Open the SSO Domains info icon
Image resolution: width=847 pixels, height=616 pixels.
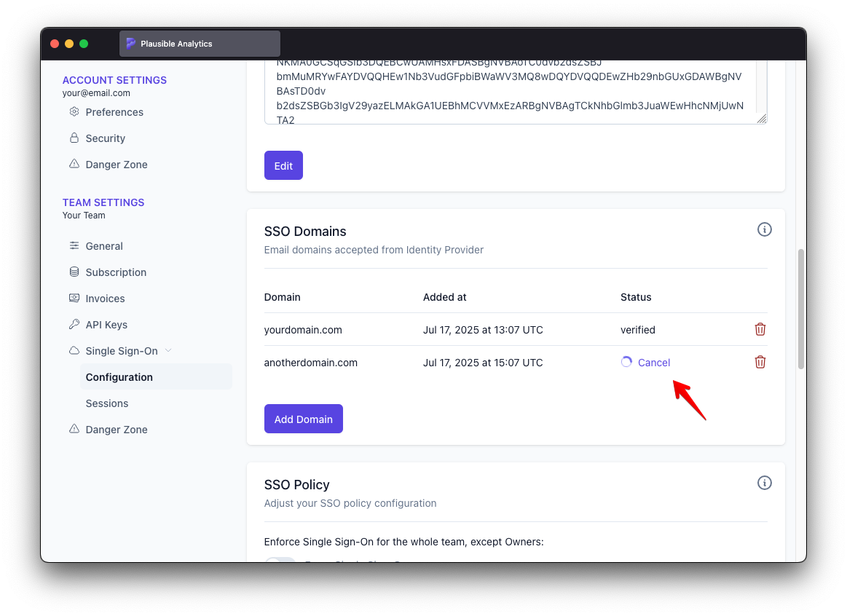point(764,229)
